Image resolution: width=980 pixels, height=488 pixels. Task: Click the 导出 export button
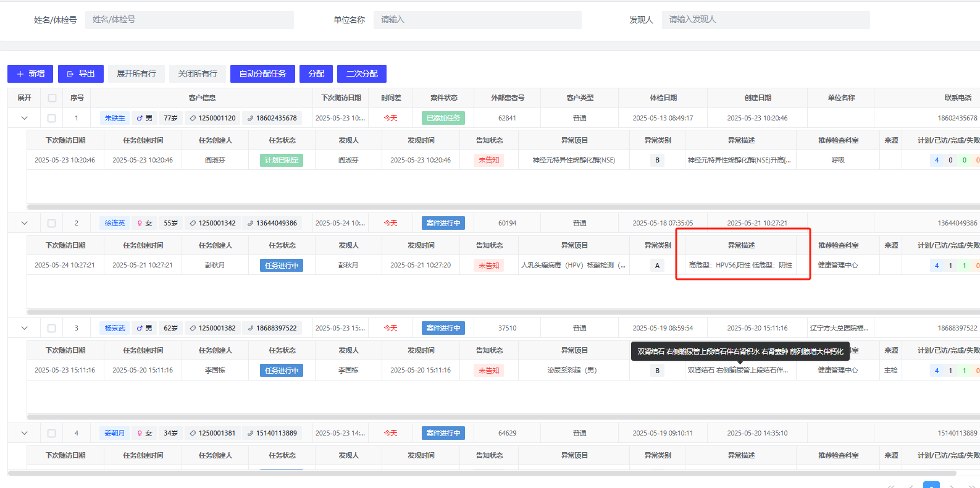(x=81, y=74)
